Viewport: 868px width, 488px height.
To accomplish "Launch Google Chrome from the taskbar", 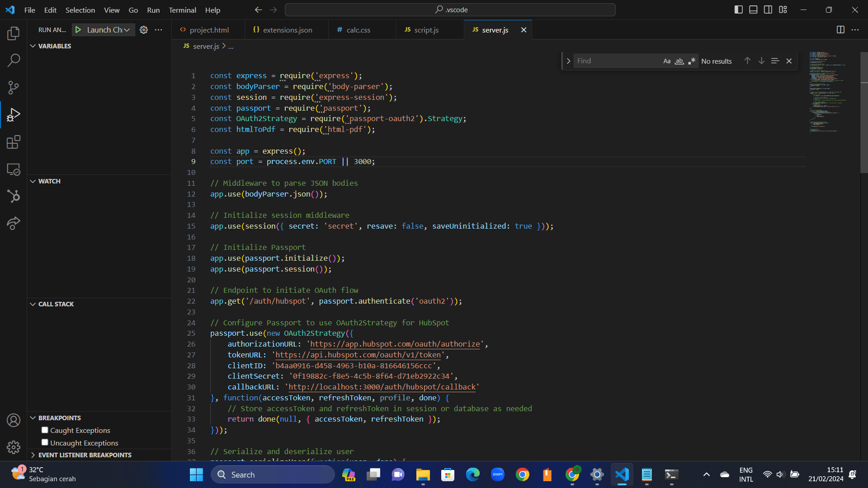I will click(523, 474).
